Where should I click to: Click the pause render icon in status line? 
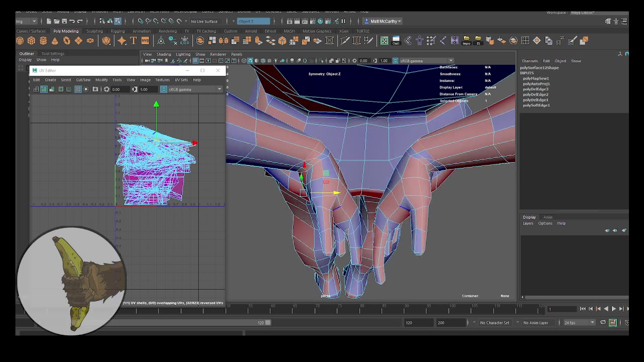click(x=344, y=21)
